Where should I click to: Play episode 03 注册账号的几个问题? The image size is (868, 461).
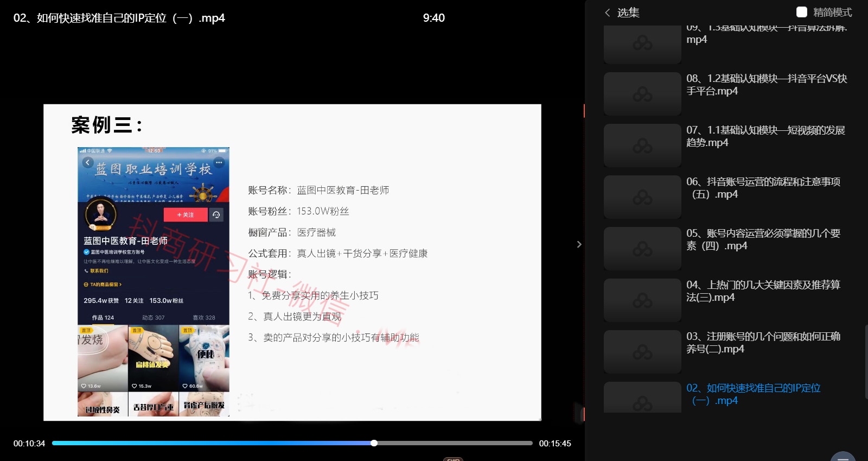(763, 343)
